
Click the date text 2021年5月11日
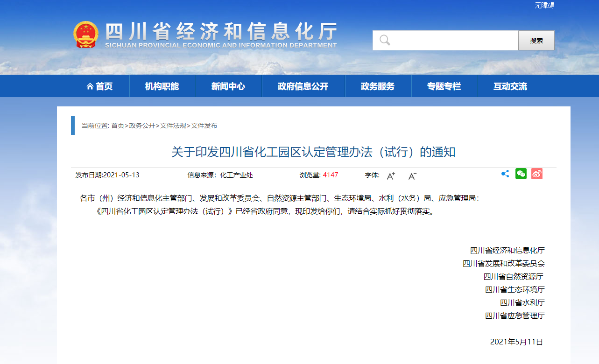tap(517, 342)
